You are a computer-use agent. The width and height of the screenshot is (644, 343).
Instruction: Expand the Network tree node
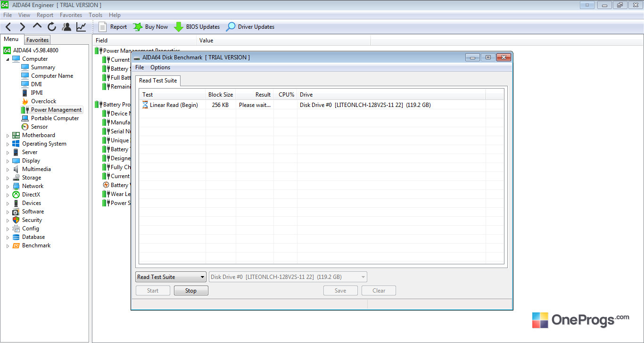point(8,186)
